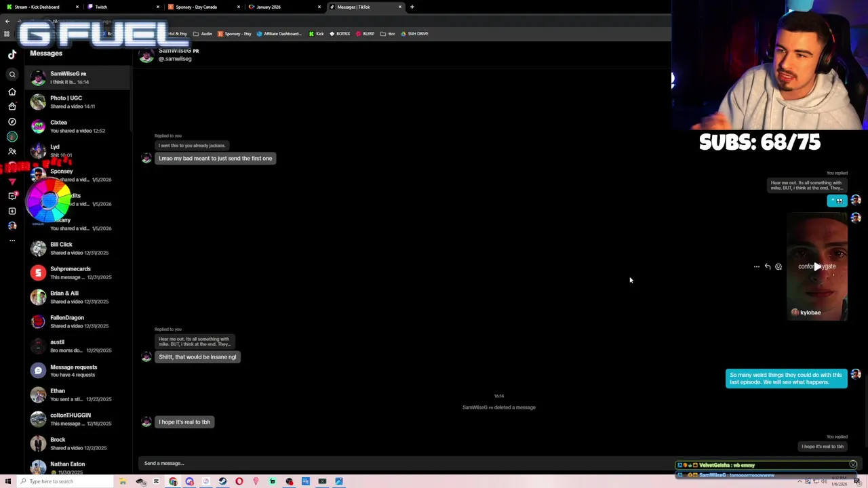
Task: Open the SamWiiseG conversation
Action: click(78, 78)
